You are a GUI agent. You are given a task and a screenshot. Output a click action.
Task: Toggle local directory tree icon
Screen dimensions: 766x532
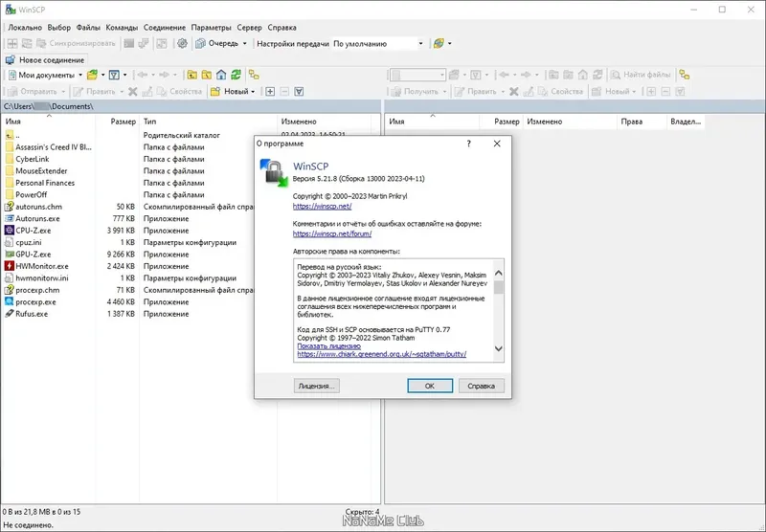254,75
